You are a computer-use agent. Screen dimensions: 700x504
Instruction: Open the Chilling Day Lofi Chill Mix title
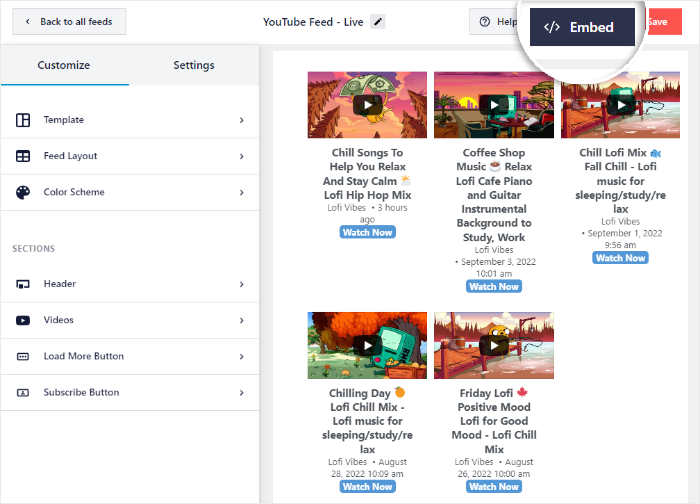click(x=367, y=421)
